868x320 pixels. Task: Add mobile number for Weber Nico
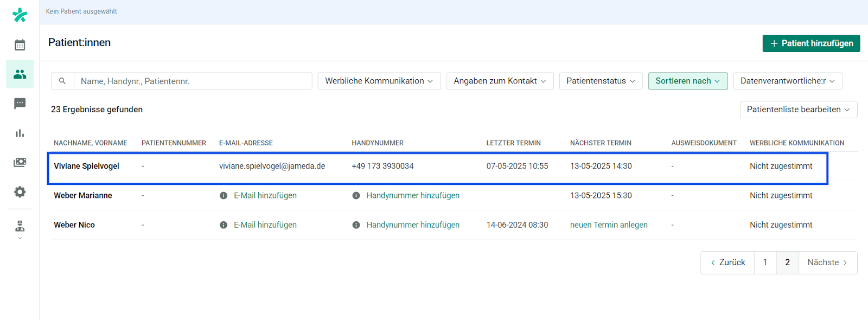[x=413, y=225]
